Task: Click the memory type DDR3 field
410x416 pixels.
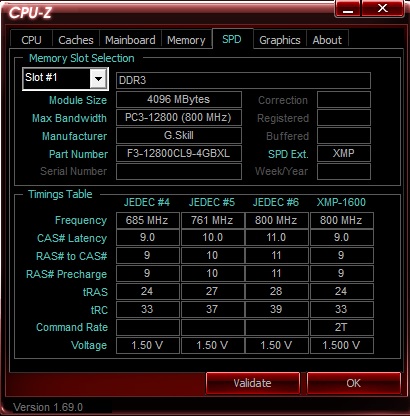Action: 243,80
